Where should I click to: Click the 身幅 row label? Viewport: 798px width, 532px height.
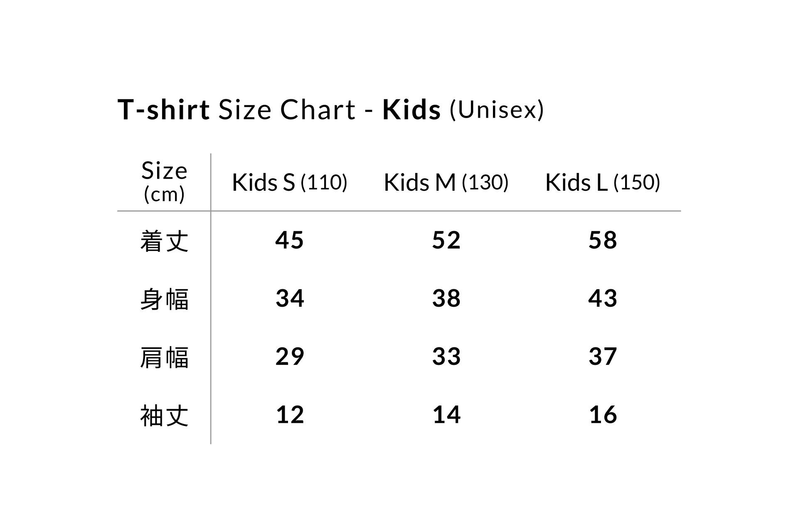point(164,299)
